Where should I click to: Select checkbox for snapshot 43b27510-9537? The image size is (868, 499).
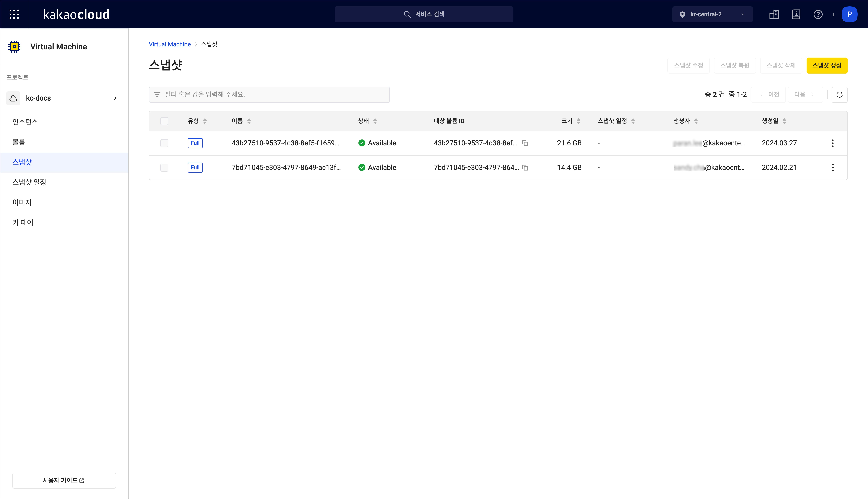tap(164, 143)
